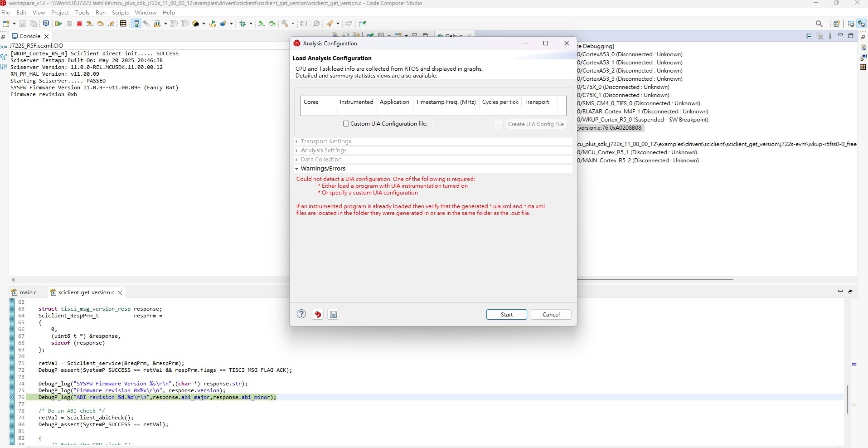This screenshot has width=868, height=448.
Task: Click the Cancel button in dialog
Action: (x=551, y=315)
